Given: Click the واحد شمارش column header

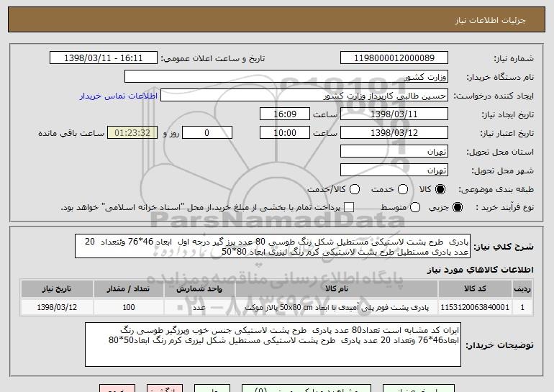Looking at the screenshot, I should coord(199,289).
